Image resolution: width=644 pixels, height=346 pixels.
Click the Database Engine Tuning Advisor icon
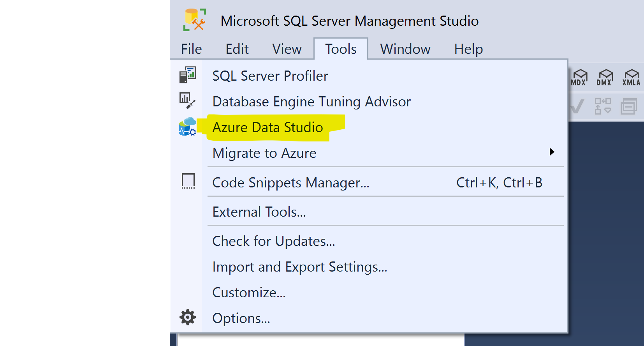pyautogui.click(x=187, y=101)
